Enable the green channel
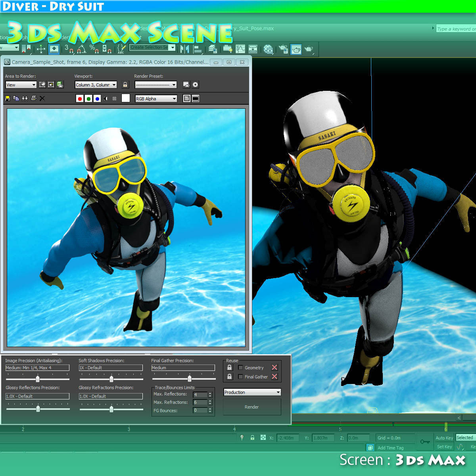This screenshot has height=476, width=476. pos(88,98)
